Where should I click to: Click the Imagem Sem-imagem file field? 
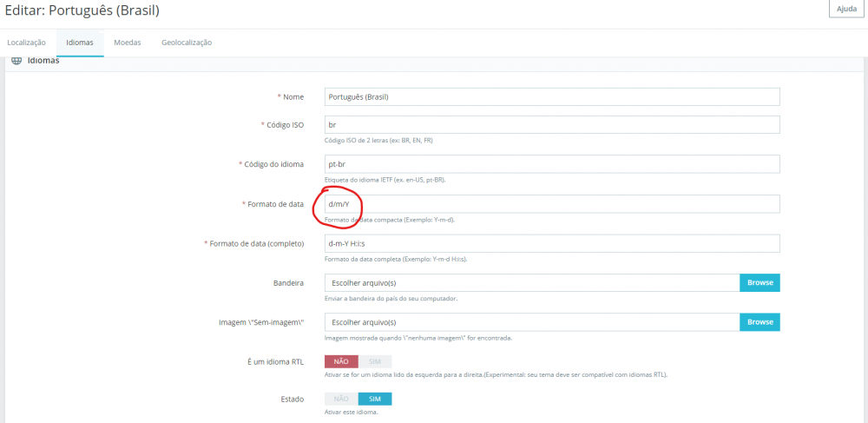pyautogui.click(x=532, y=322)
